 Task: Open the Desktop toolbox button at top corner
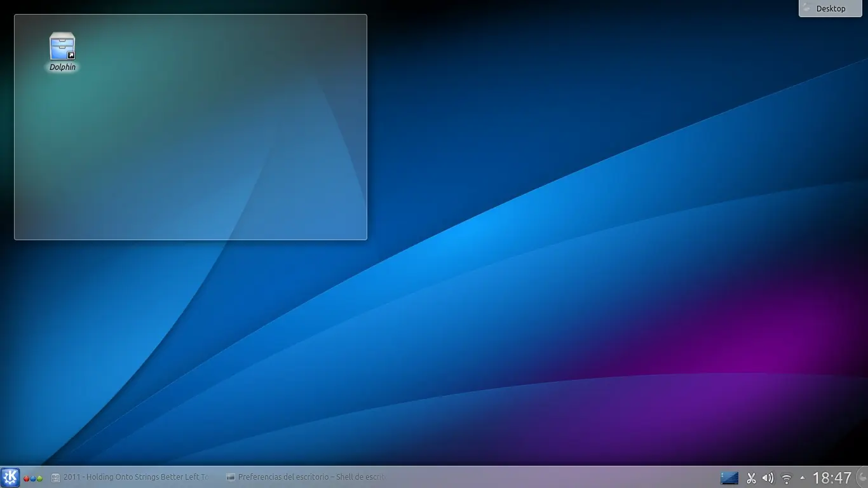click(x=831, y=8)
